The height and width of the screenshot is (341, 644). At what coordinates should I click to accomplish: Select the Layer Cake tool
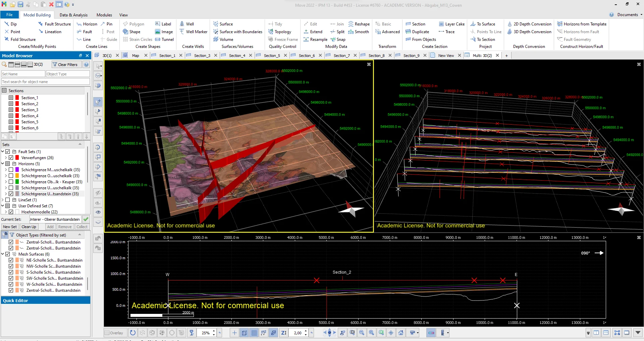point(452,24)
